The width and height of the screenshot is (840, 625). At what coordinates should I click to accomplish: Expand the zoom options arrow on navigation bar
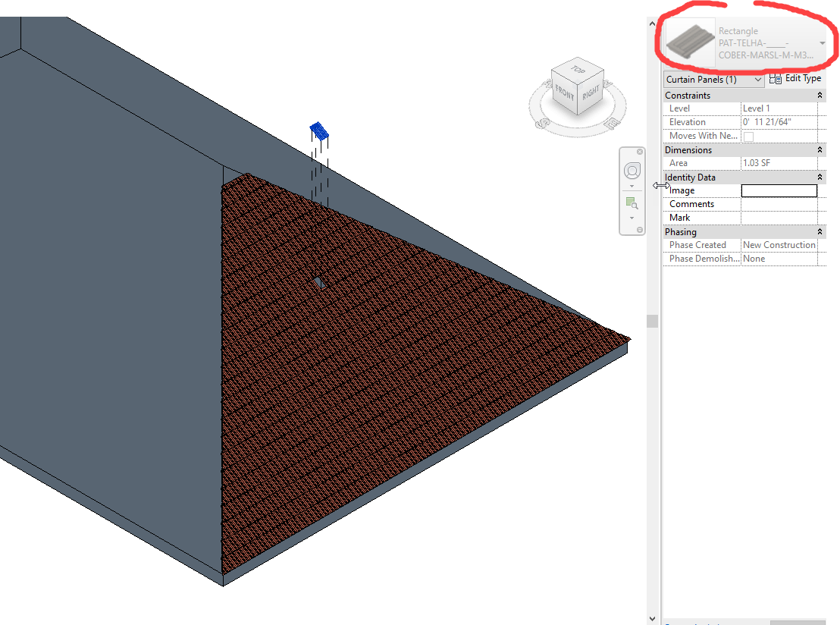[632, 218]
